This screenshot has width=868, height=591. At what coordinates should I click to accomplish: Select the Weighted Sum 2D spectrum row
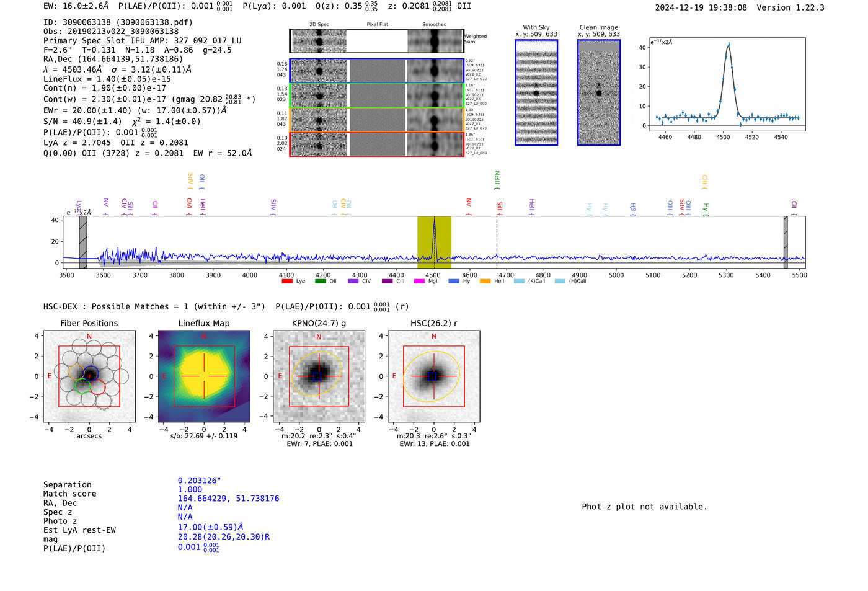click(376, 41)
